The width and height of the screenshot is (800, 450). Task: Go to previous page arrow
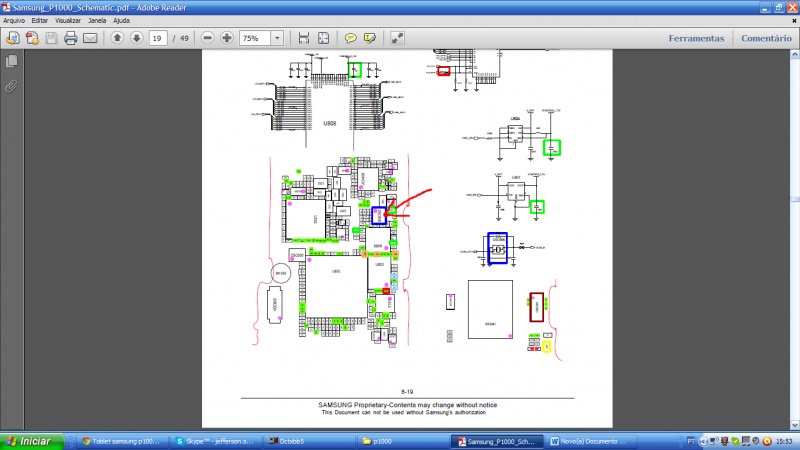coord(117,38)
